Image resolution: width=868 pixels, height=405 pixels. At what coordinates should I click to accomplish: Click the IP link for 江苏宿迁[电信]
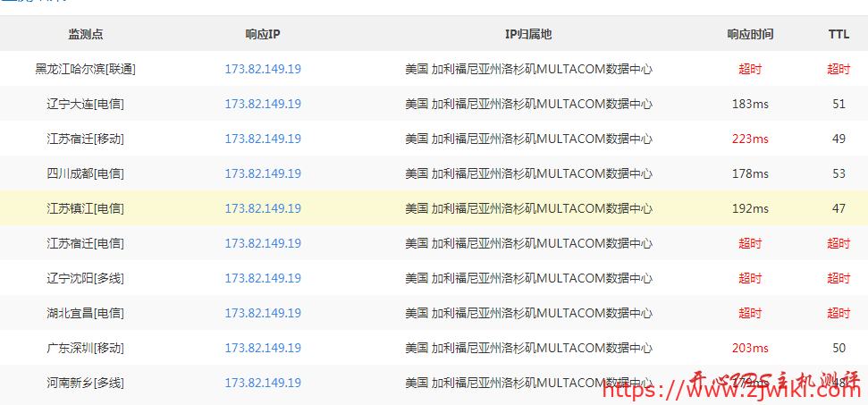pos(263,243)
